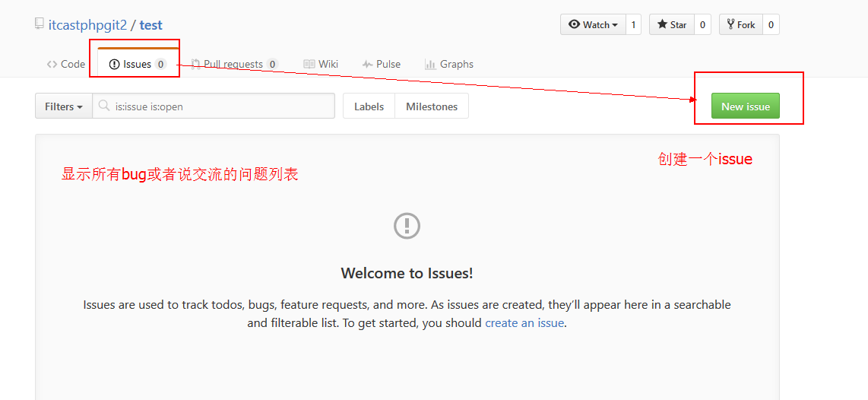This screenshot has width=868, height=400.
Task: Click the fork count 0
Action: [771, 24]
